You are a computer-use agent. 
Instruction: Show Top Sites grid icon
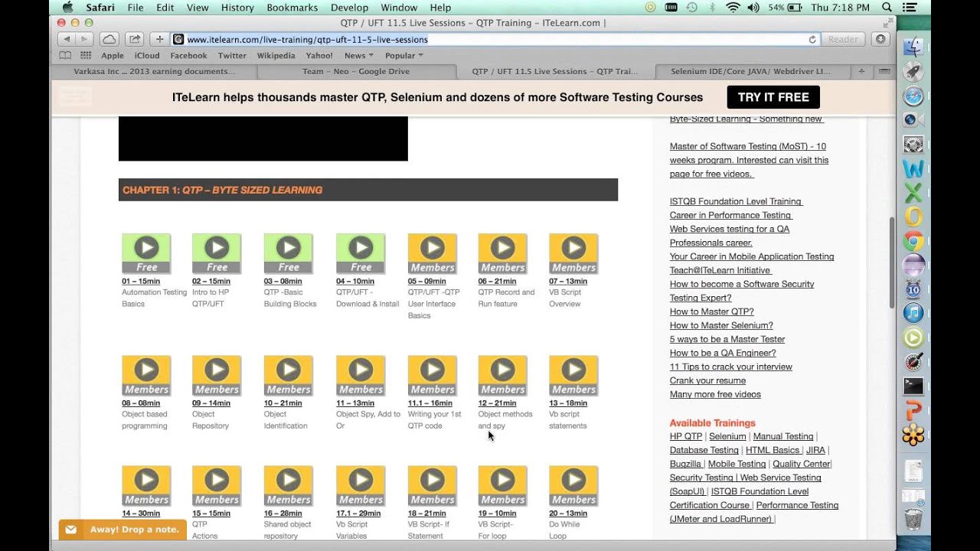[x=86, y=55]
